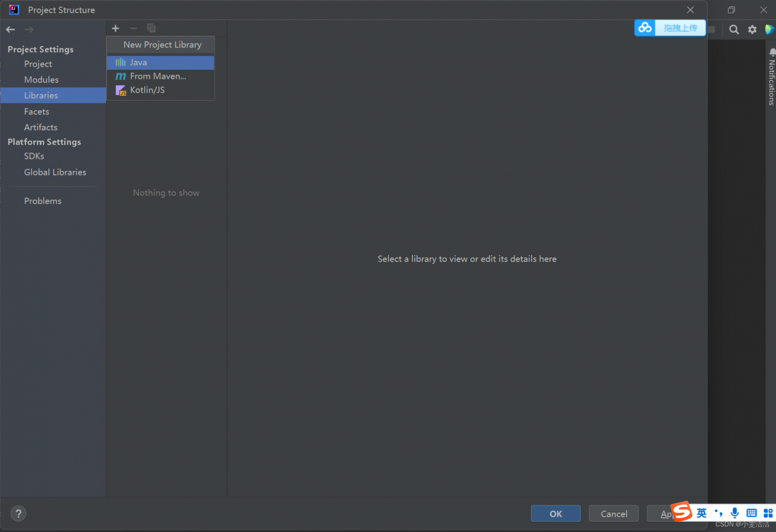This screenshot has height=532, width=776.
Task: Close the Project Structure dialog
Action: pos(691,10)
